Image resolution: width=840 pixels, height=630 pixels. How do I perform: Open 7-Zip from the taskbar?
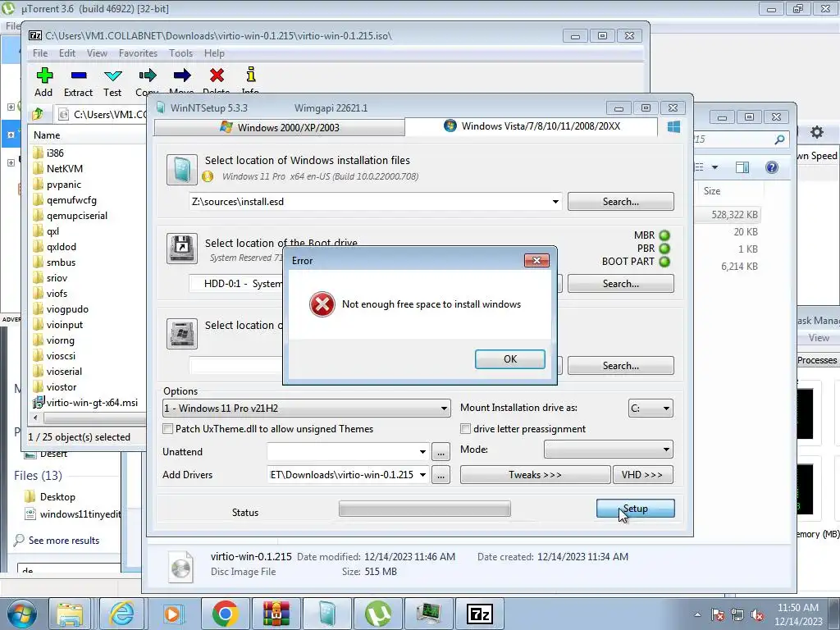[x=479, y=614]
